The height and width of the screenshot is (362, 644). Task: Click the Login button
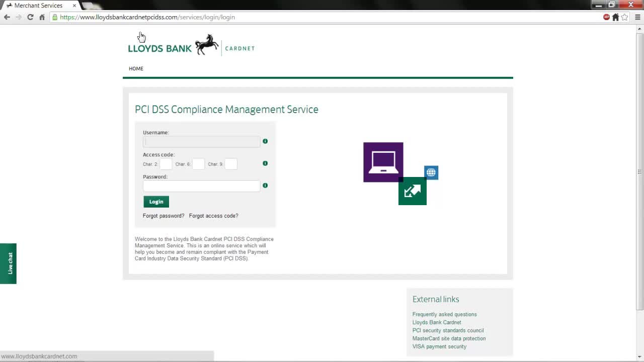[156, 201]
